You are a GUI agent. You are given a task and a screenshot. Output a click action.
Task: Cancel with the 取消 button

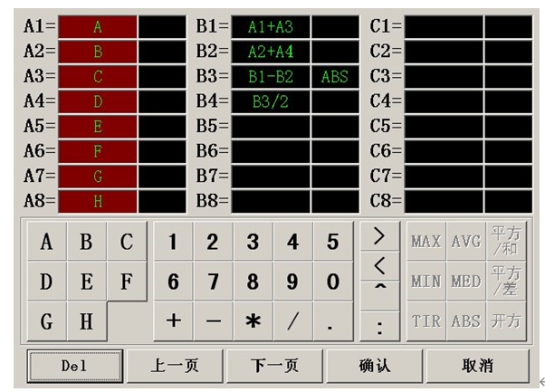[478, 366]
